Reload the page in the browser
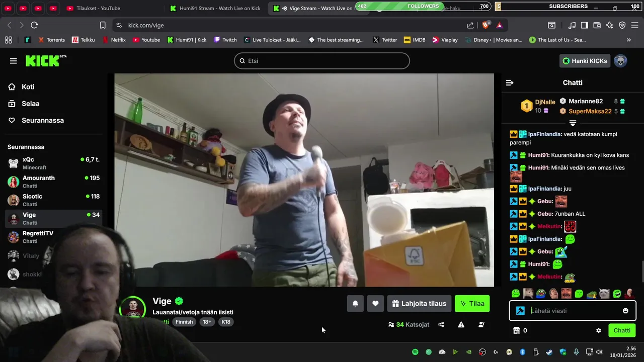This screenshot has width=644, height=362. coord(34,25)
